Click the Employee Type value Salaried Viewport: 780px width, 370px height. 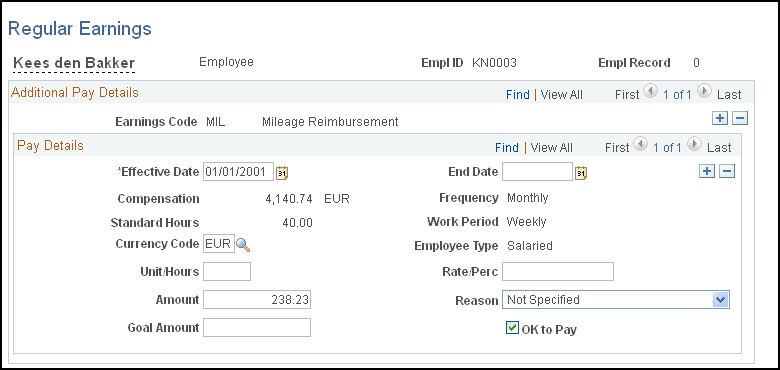(x=529, y=246)
